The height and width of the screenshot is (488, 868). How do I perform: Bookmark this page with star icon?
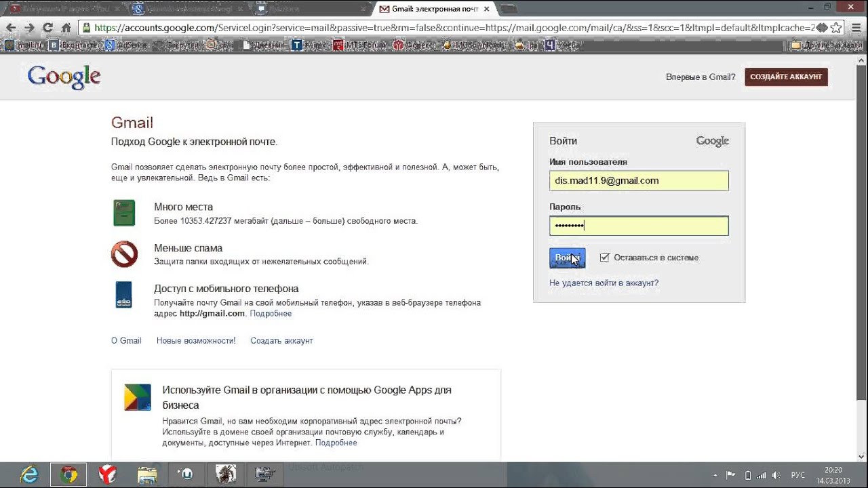click(837, 28)
